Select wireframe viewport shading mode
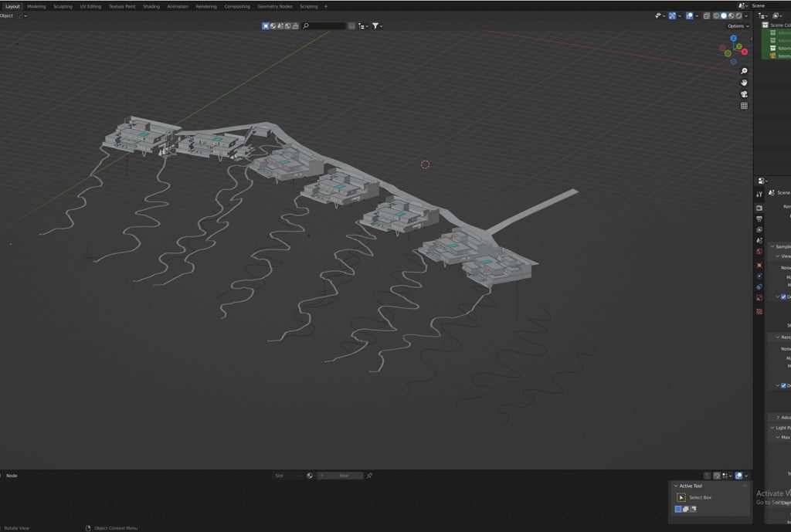 click(716, 15)
